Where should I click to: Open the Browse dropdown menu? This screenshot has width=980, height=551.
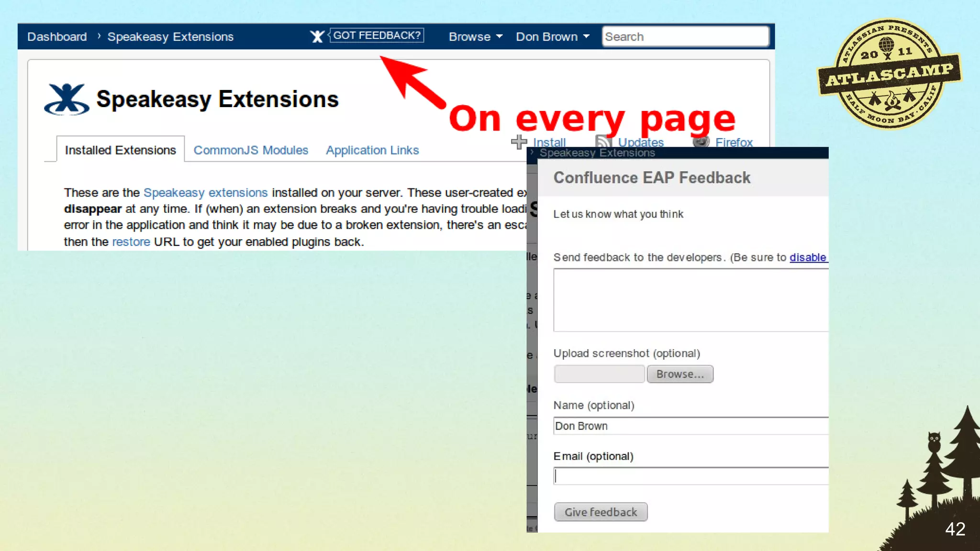[x=475, y=37]
